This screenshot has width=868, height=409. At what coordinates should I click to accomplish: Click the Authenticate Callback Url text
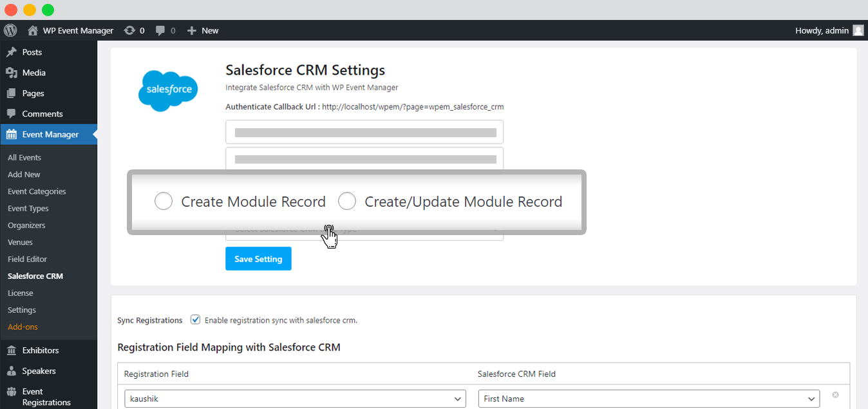364,107
